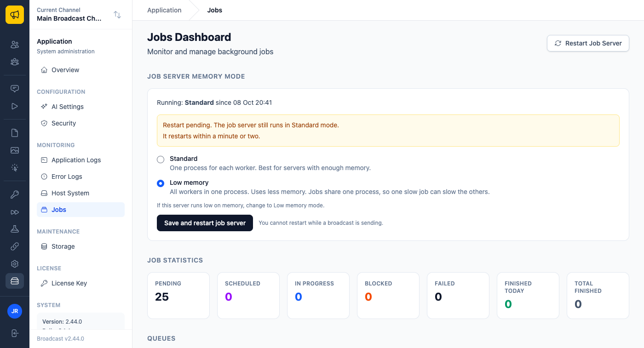Select the Standard memory mode radio button
This screenshot has height=348, width=644.
pos(161,160)
